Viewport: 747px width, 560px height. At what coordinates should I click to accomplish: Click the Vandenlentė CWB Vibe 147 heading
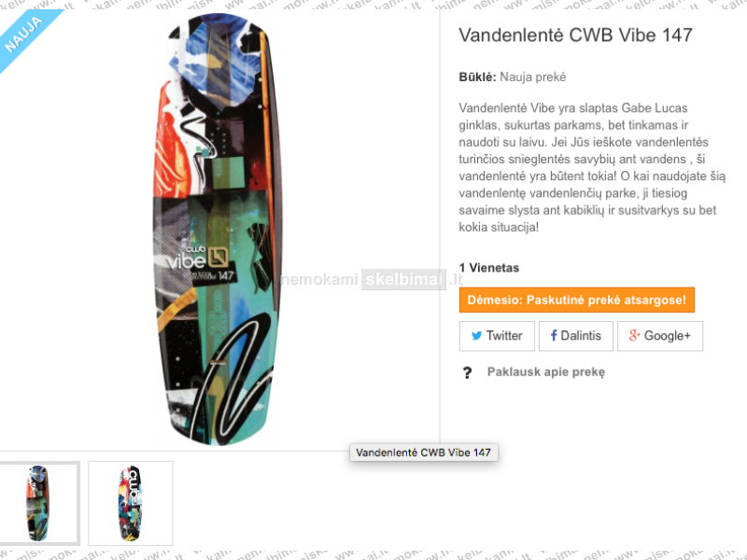(x=575, y=35)
